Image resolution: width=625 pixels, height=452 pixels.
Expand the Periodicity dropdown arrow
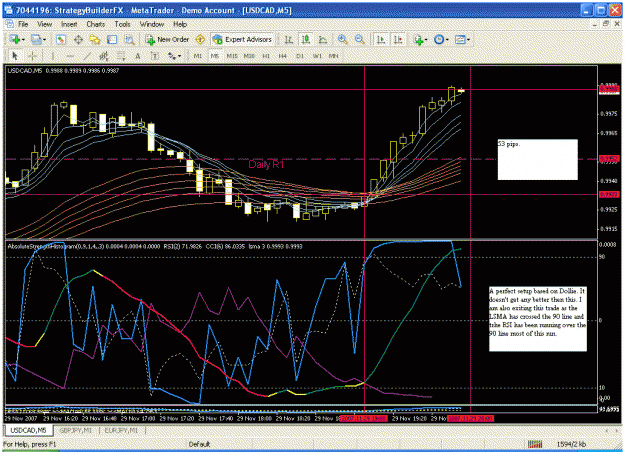447,39
